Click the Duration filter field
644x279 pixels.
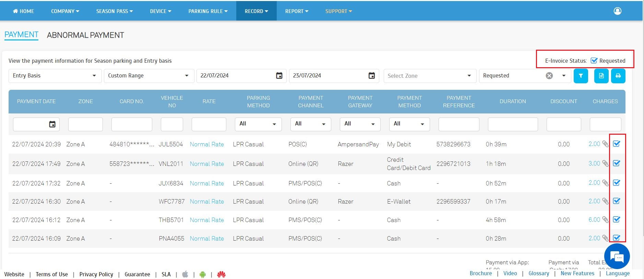tap(513, 124)
